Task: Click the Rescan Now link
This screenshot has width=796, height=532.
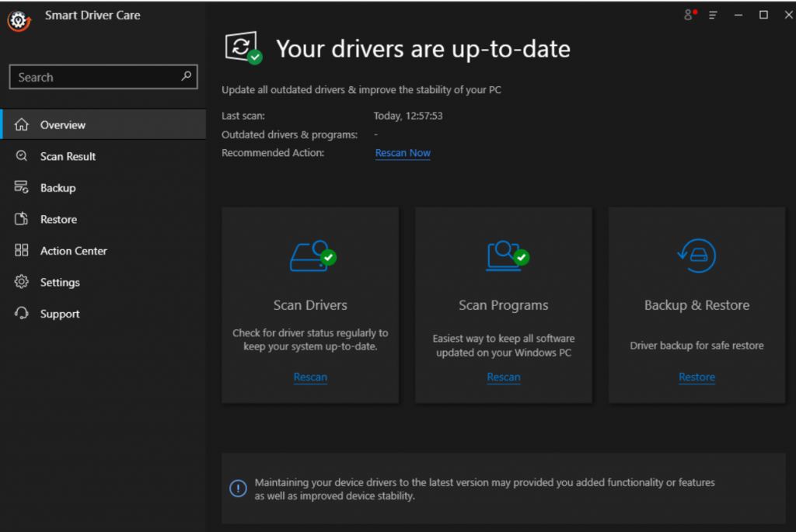Action: coord(403,153)
